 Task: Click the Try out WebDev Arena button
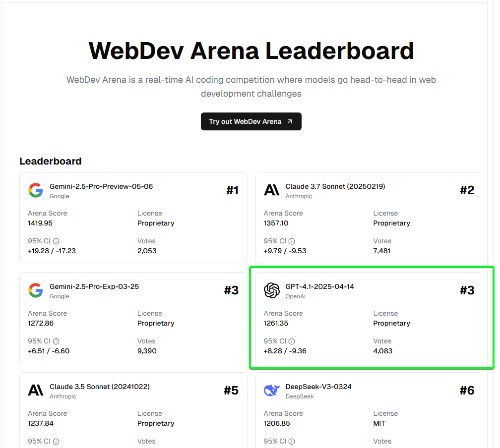coord(251,121)
